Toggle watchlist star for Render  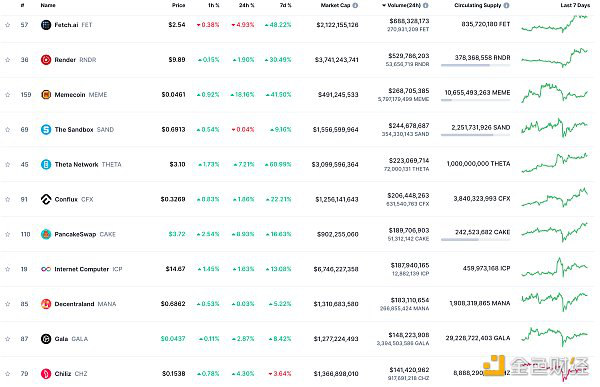point(8,60)
